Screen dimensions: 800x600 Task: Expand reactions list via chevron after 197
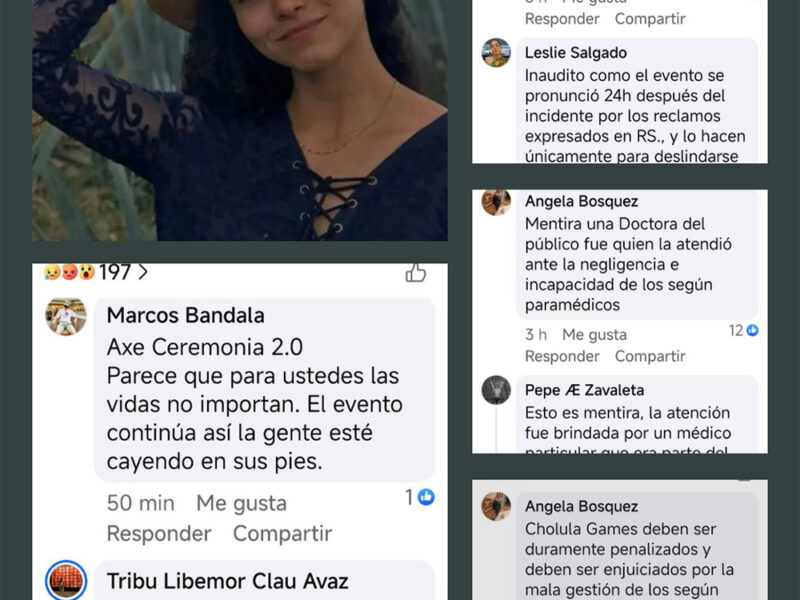coord(143,272)
